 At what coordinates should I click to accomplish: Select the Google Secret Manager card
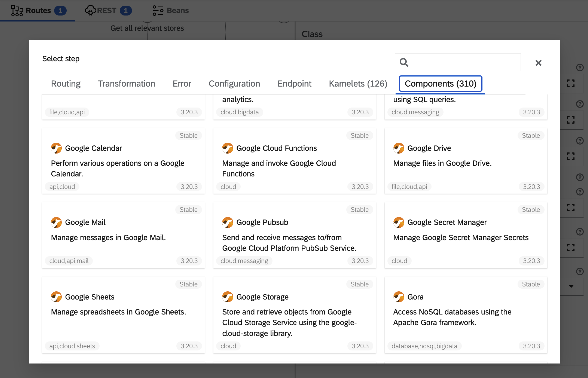click(x=466, y=235)
